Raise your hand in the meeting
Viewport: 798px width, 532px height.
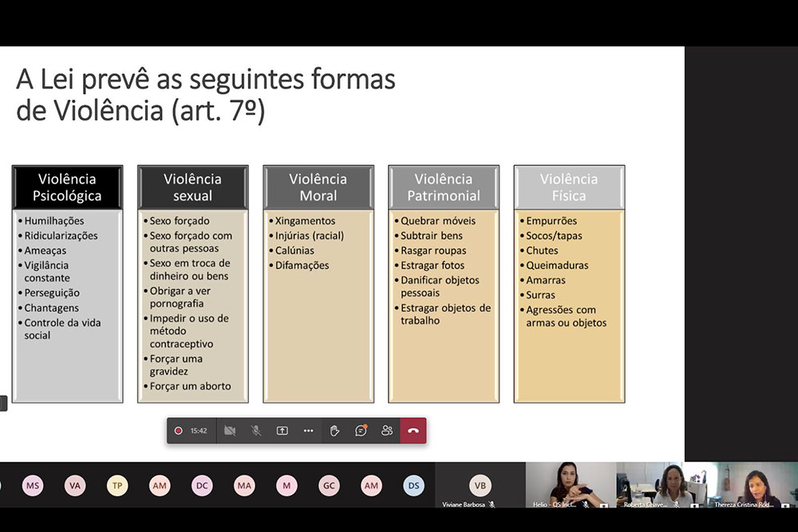point(334,431)
